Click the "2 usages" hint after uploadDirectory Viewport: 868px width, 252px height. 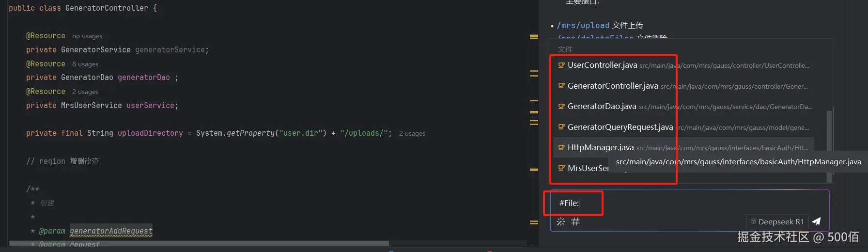click(412, 133)
